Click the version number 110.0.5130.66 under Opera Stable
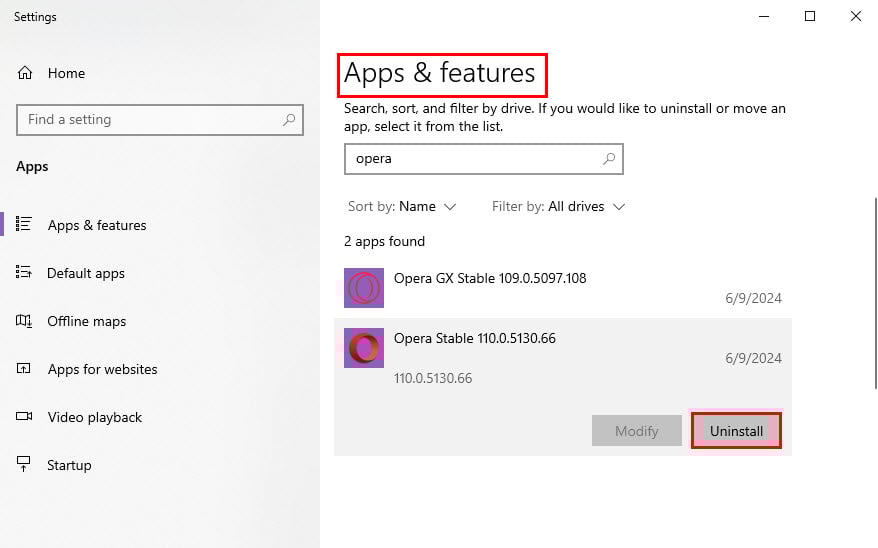This screenshot has width=878, height=548. [x=433, y=378]
